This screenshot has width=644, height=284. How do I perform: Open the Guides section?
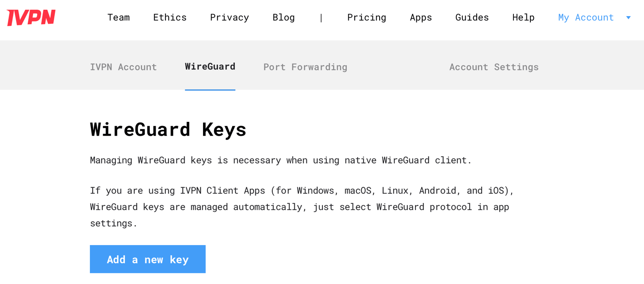pyautogui.click(x=472, y=17)
